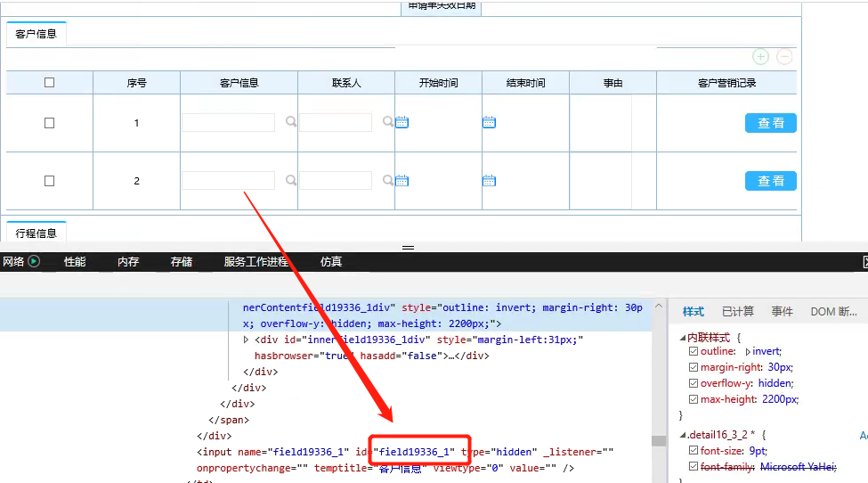The height and width of the screenshot is (483, 868).
Task: Click the 联系人 column header
Action: (346, 83)
